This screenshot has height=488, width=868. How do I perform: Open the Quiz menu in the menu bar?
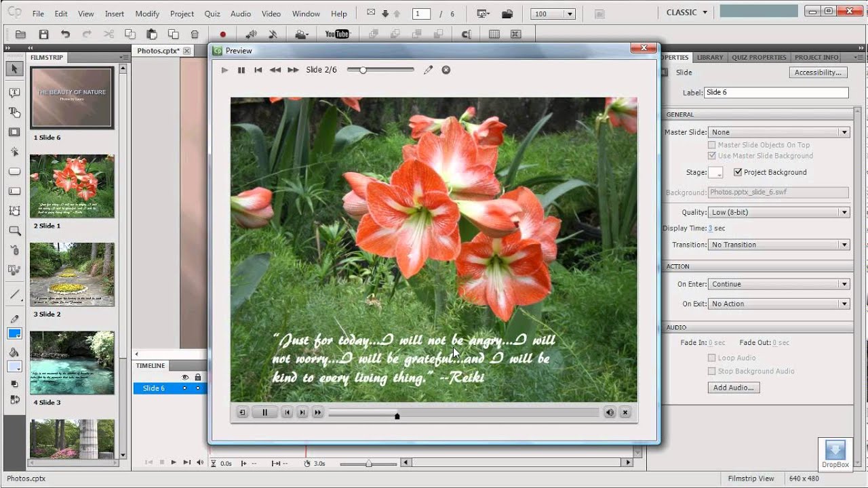click(212, 14)
